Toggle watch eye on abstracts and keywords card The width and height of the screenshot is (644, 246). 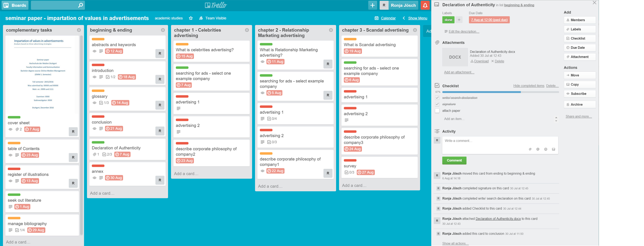click(95, 51)
